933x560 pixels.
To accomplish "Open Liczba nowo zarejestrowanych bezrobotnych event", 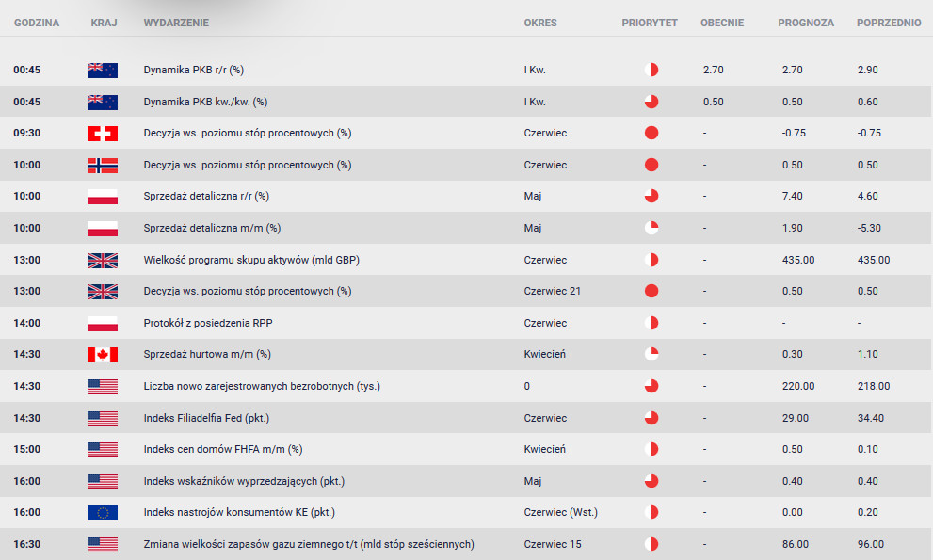I will tap(262, 386).
